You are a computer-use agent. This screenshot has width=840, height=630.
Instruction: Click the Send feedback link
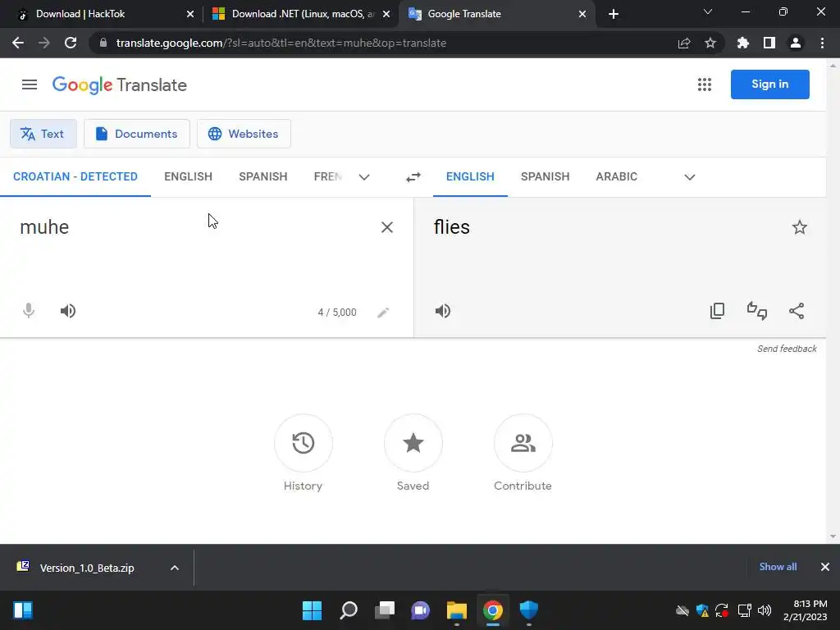[787, 349]
